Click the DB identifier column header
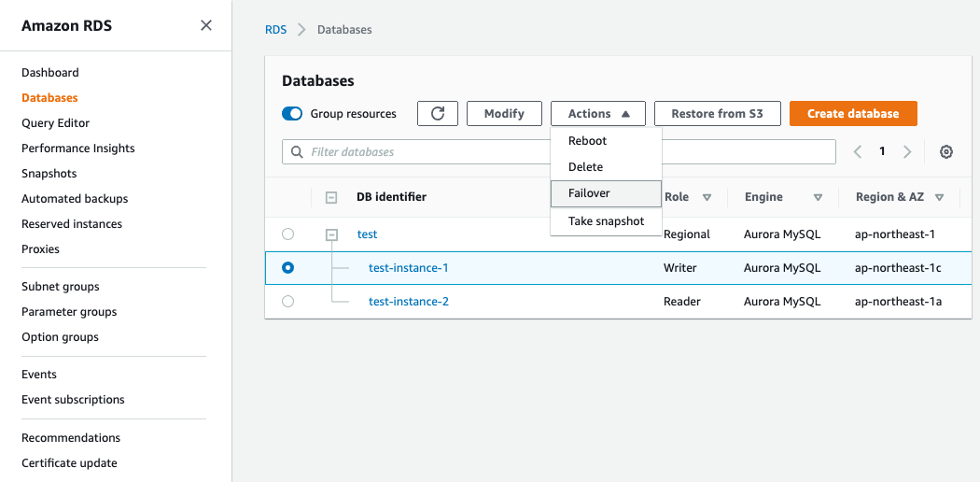The height and width of the screenshot is (482, 980). pos(391,197)
